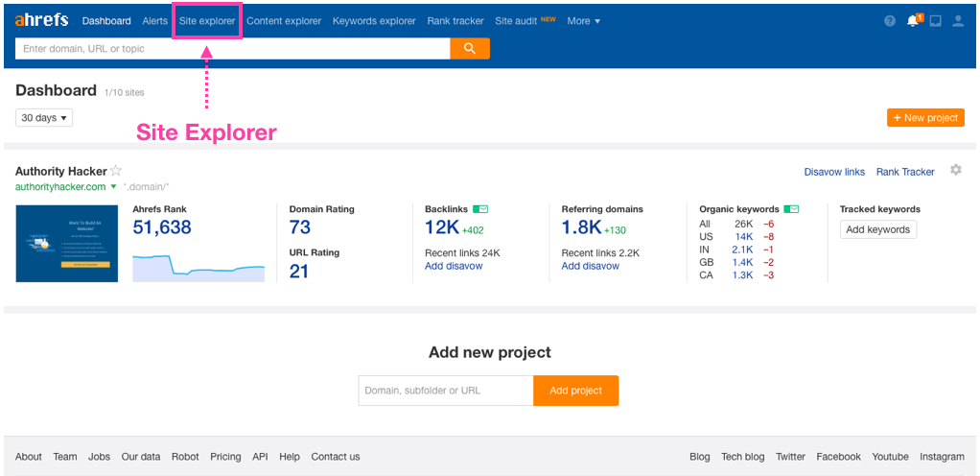This screenshot has width=980, height=476.
Task: Click CA organic keywords 1.3K
Action: pos(742,275)
